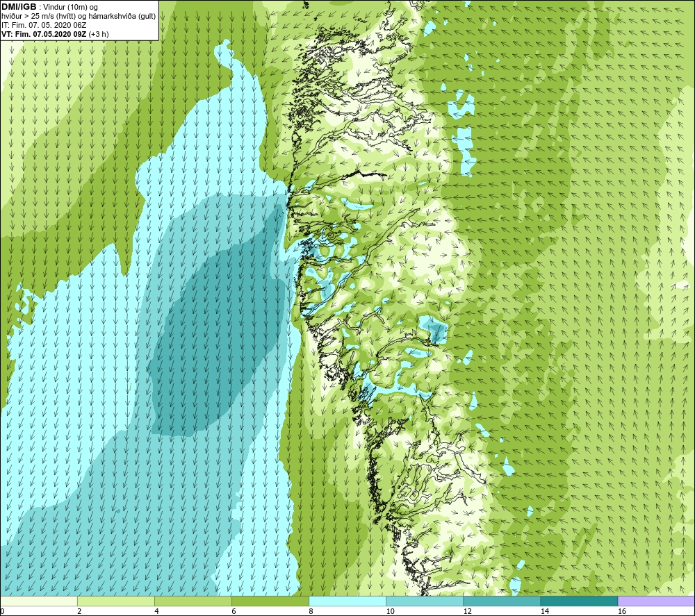The image size is (695, 616).
Task: Click the 6-8 m/s olive green legend swatch
Action: pos(270,601)
